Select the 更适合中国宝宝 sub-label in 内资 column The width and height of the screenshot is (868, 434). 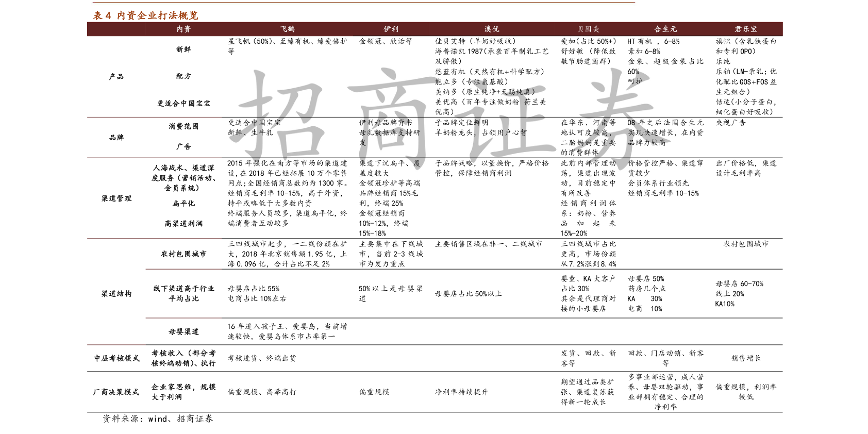pos(183,103)
